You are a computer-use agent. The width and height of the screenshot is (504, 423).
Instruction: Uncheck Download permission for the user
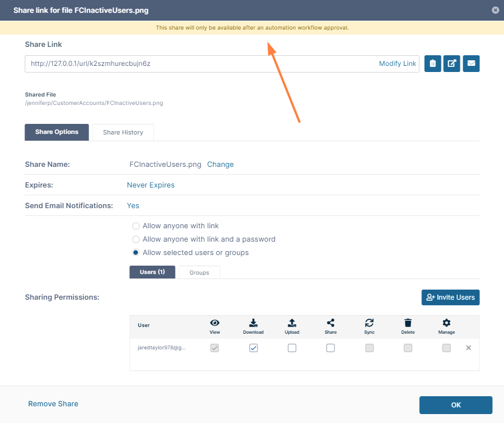pyautogui.click(x=254, y=348)
